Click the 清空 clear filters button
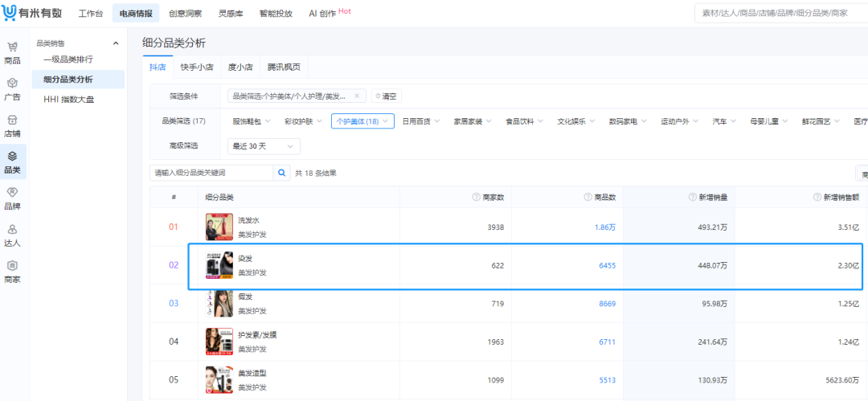This screenshot has width=868, height=401. [x=386, y=96]
